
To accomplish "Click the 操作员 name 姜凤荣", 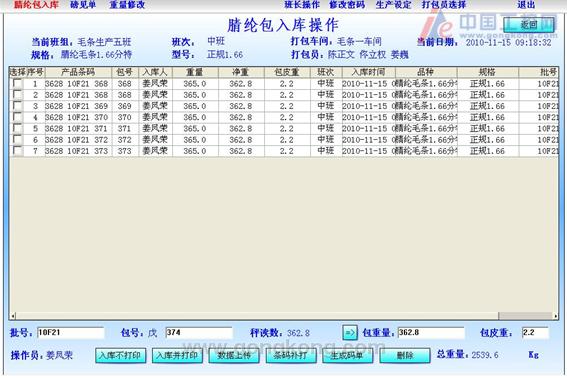I will (59, 355).
